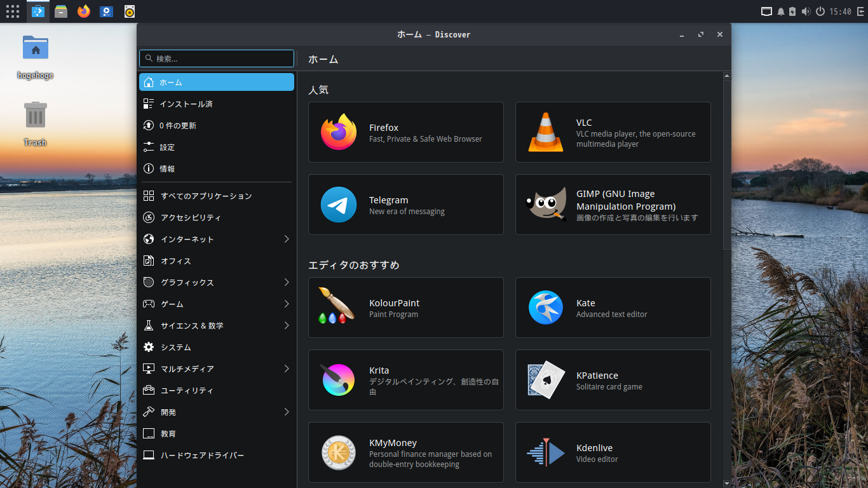The image size is (868, 488).
Task: Click the volume speaker tray icon
Action: (x=806, y=11)
